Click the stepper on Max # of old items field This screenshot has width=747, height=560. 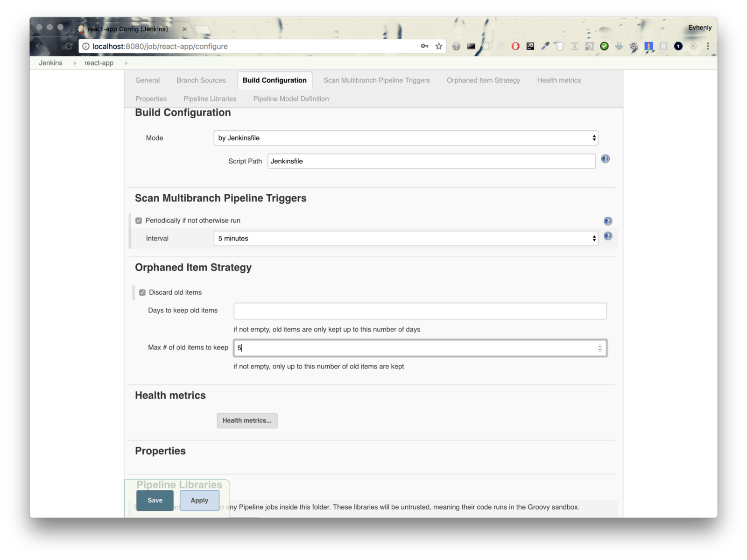pyautogui.click(x=600, y=348)
